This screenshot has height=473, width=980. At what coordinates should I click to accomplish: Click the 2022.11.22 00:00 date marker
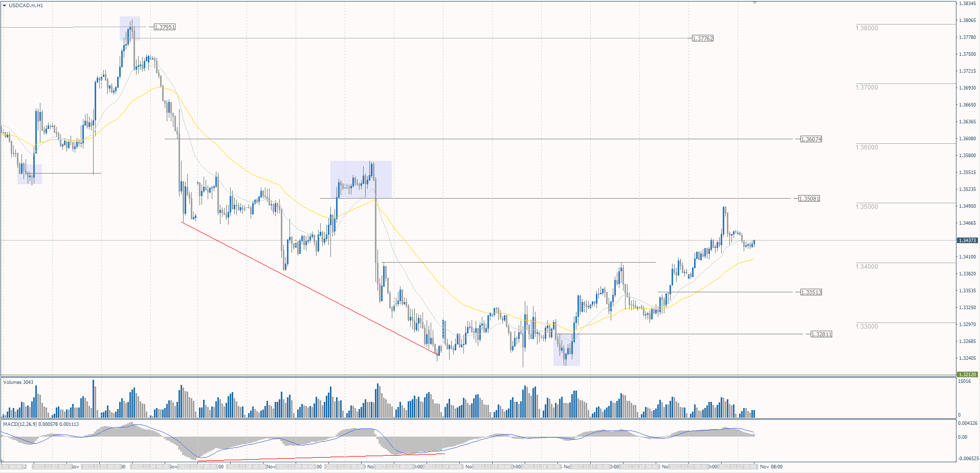(738, 467)
